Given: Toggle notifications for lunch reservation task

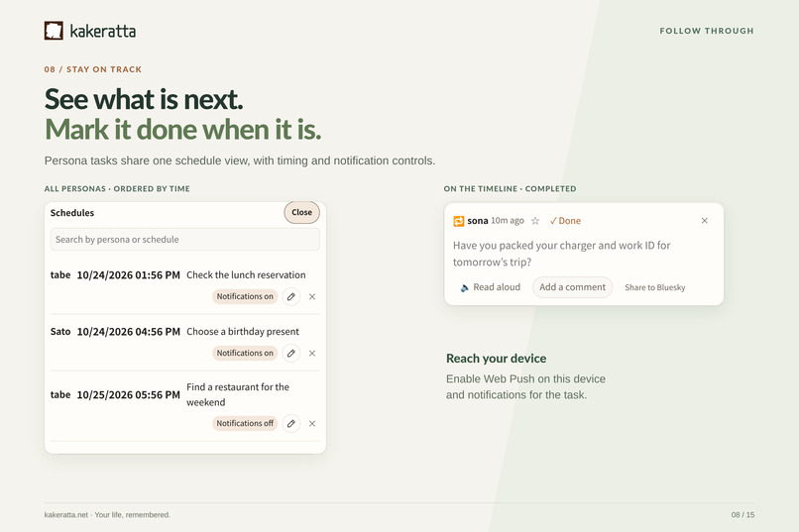Looking at the screenshot, I should [245, 296].
